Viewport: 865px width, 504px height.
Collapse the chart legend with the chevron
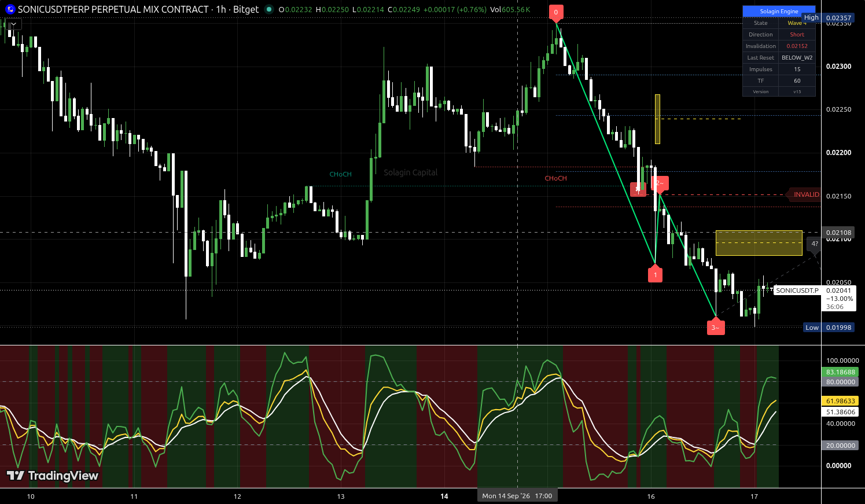point(13,24)
